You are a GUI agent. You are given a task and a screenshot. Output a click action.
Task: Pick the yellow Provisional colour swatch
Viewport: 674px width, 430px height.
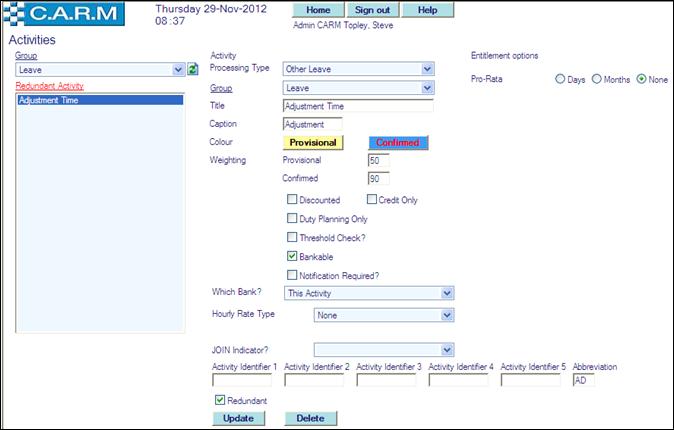point(312,143)
